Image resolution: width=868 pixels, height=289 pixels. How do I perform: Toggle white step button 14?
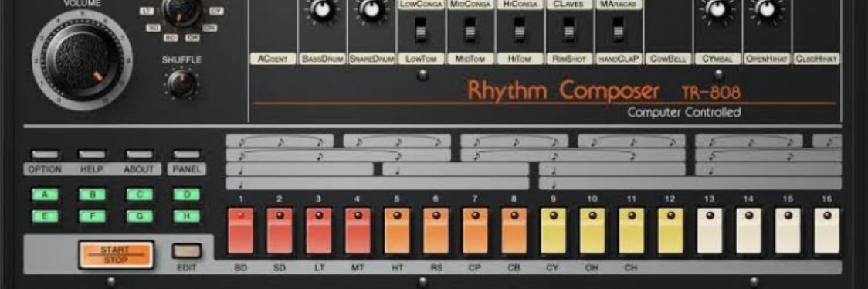point(749,231)
